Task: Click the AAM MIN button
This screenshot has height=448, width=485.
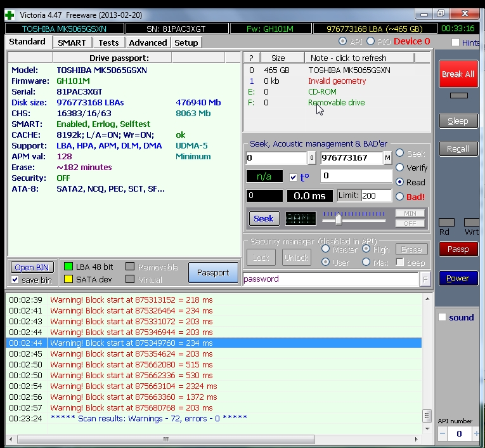Action: (x=410, y=213)
